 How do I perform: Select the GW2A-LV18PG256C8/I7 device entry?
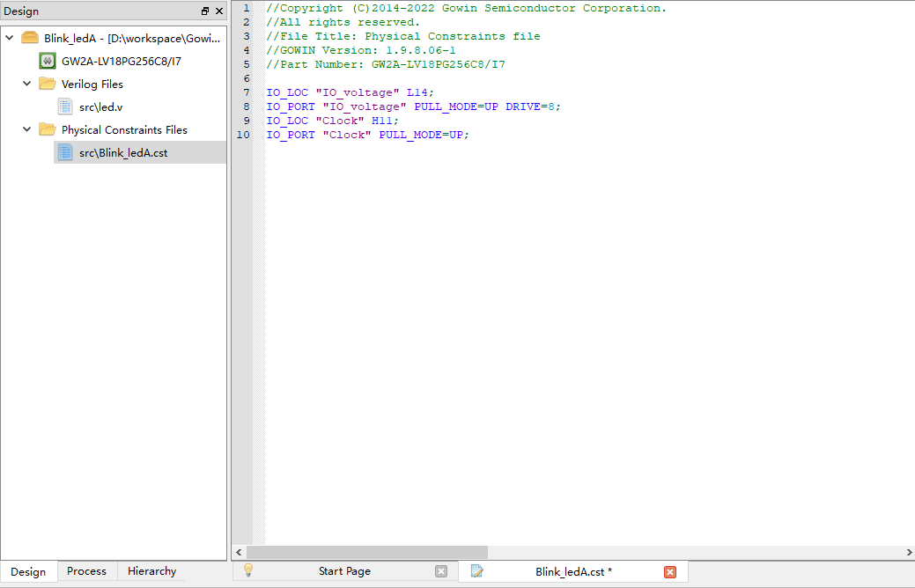point(122,62)
